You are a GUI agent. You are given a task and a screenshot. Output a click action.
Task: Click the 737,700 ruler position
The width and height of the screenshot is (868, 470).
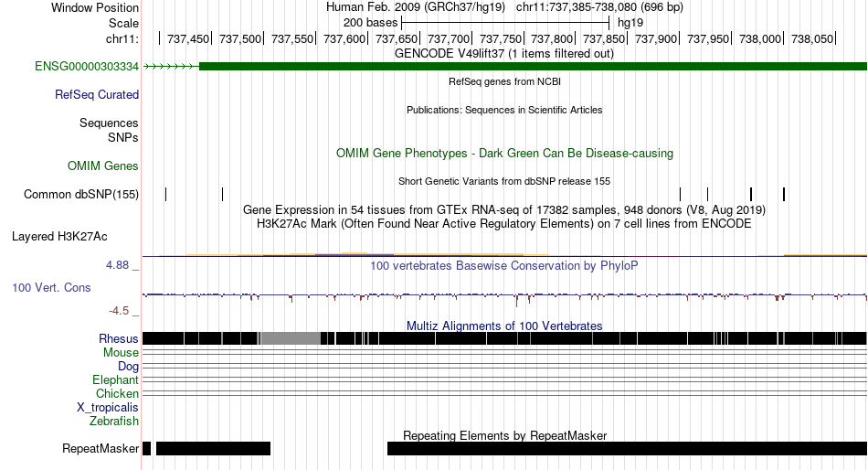point(449,38)
